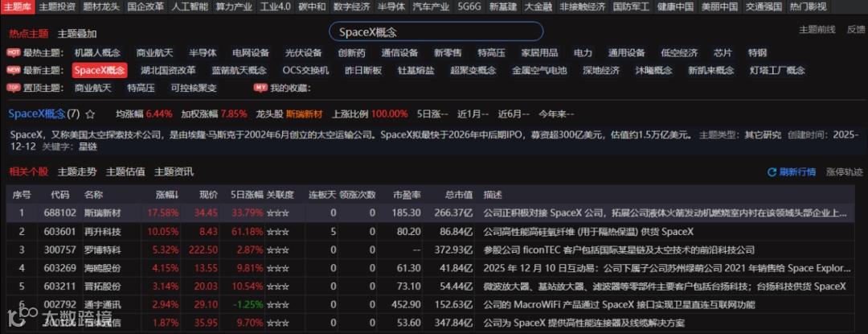Select stock name 海鸥股份
The image size is (868, 334).
[102, 268]
